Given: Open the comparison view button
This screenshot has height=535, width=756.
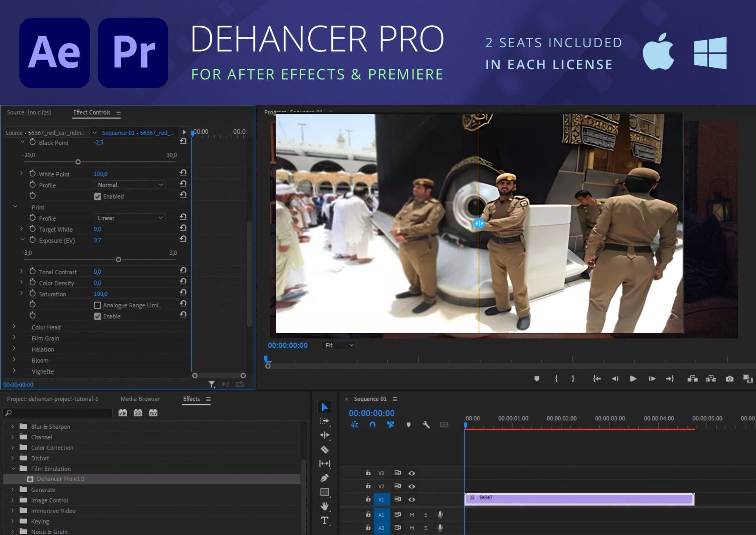Looking at the screenshot, I should click(747, 379).
